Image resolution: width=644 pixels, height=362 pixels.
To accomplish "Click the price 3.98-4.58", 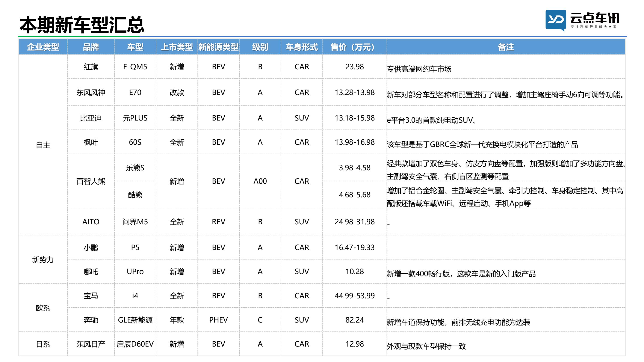I will point(354,168).
